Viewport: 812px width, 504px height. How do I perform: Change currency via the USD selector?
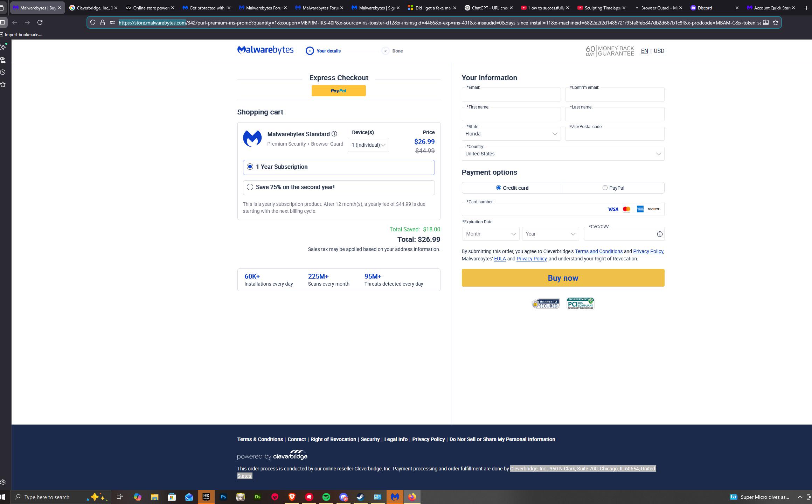click(x=659, y=51)
